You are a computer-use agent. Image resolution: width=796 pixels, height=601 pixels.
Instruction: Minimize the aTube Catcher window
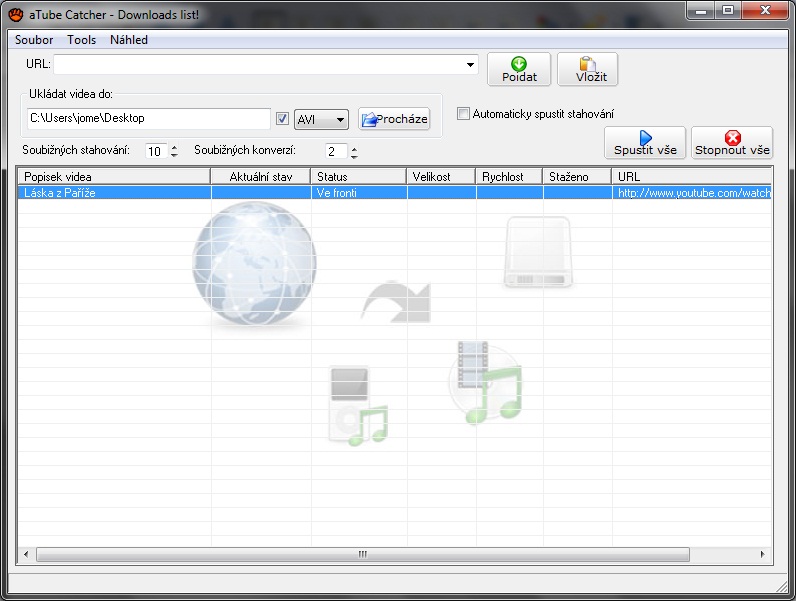click(x=701, y=10)
